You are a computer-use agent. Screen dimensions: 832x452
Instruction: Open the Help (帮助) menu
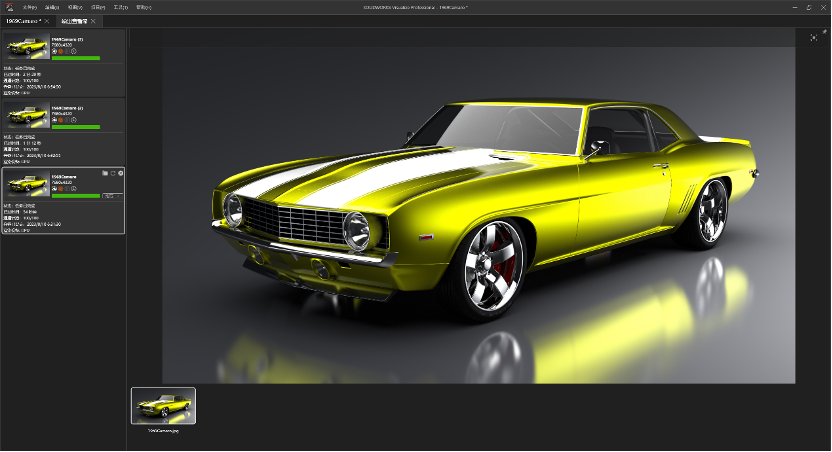coord(144,7)
